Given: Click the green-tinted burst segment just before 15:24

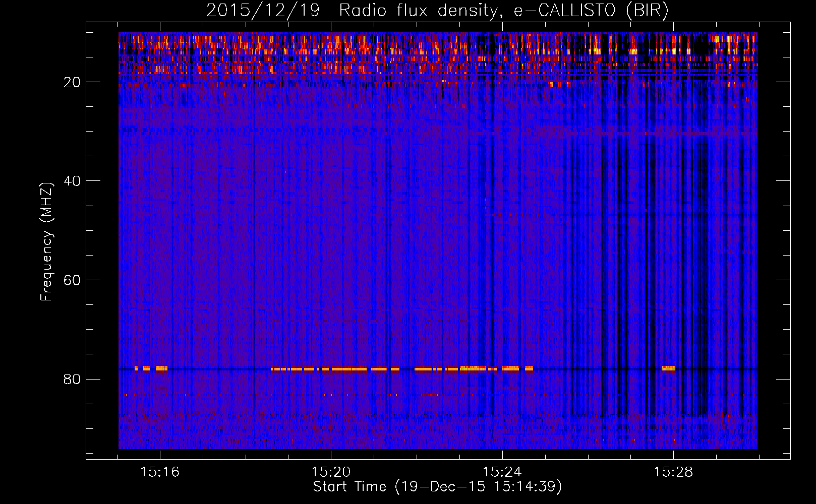Looking at the screenshot, I should 473,368.
